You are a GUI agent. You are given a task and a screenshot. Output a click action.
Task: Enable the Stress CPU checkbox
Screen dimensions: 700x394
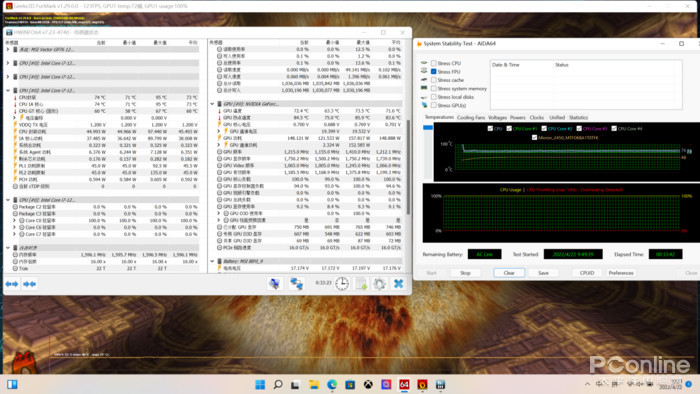(433, 63)
